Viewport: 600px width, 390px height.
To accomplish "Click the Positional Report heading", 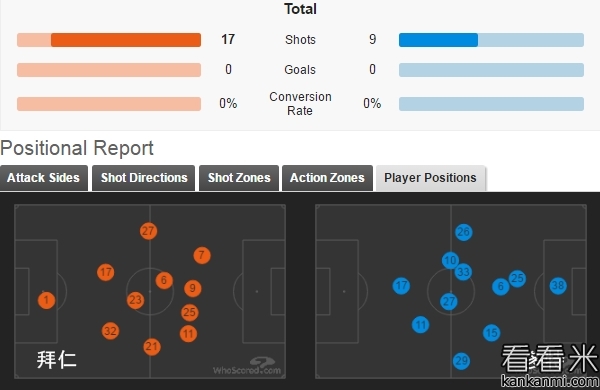I will tap(77, 148).
